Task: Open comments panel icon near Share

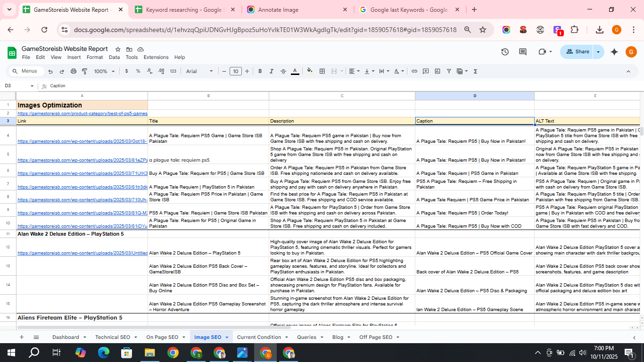Action: coord(523,52)
